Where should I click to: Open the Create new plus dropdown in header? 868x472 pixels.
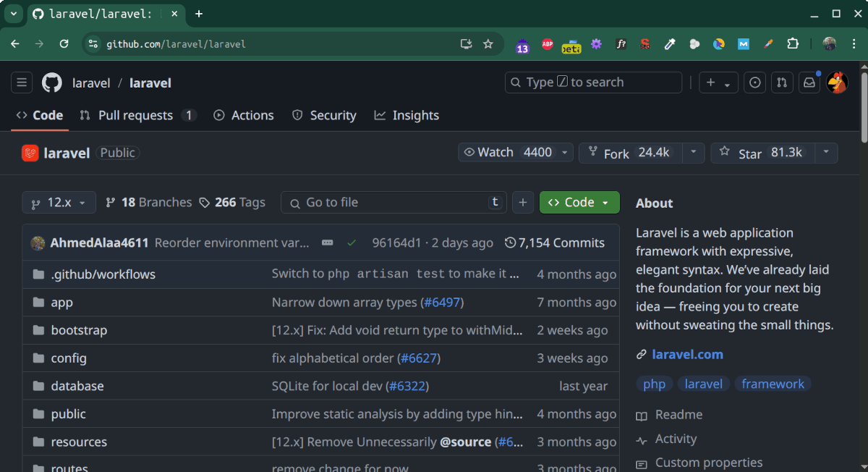click(x=718, y=83)
